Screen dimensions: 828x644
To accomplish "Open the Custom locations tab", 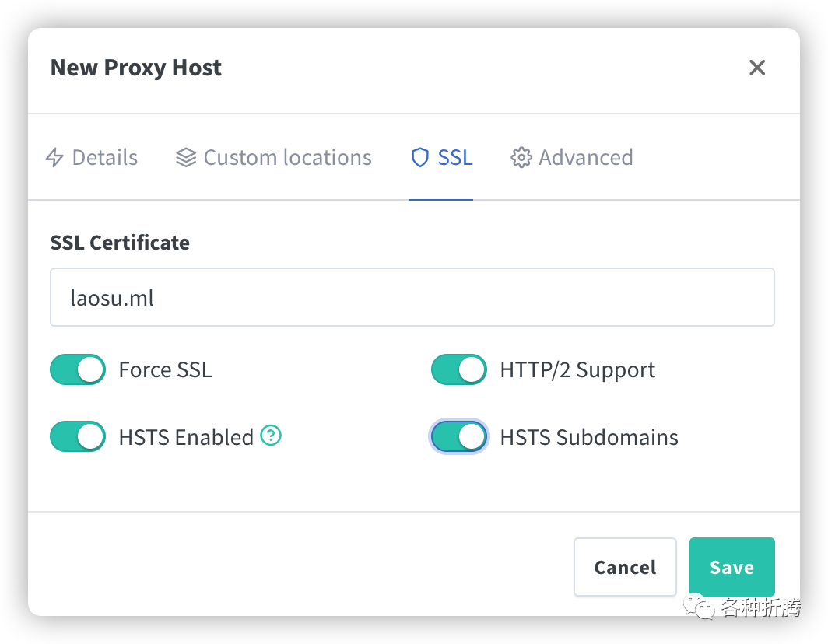I will tap(287, 158).
